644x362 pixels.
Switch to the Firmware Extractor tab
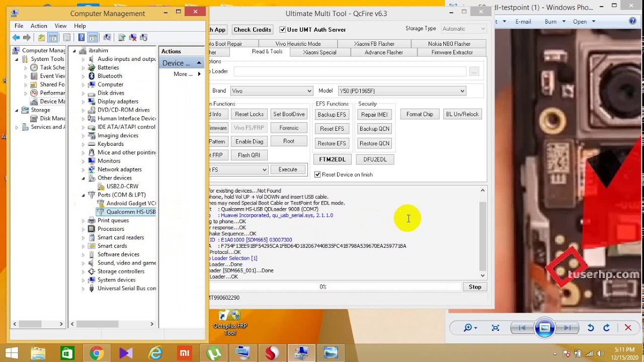click(452, 52)
